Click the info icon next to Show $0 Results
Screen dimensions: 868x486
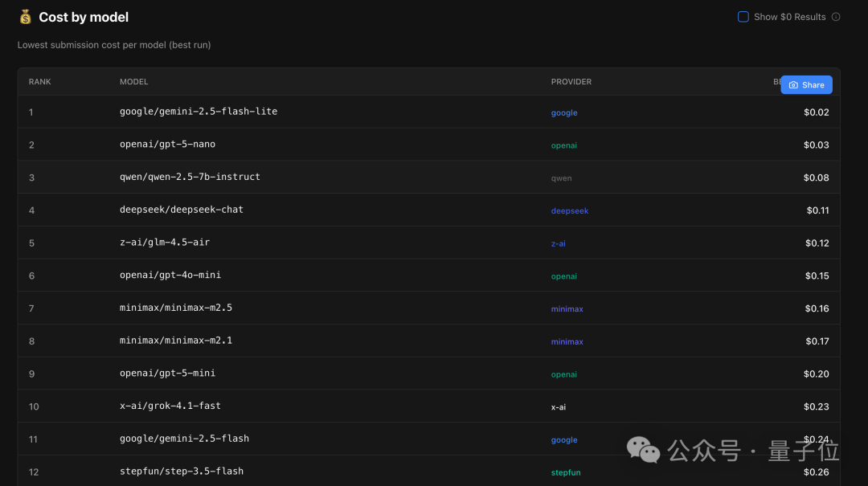836,17
